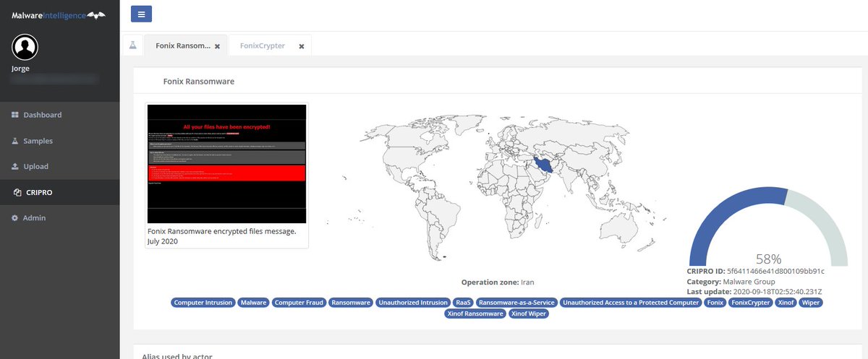This screenshot has width=868, height=359.
Task: Open the user avatar icon
Action: [25, 48]
